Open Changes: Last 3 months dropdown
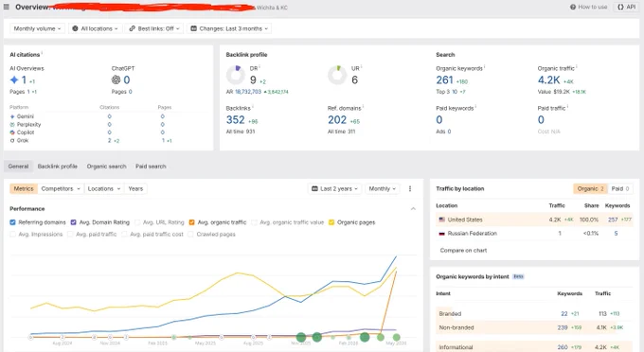This screenshot has height=352, width=644. (229, 28)
